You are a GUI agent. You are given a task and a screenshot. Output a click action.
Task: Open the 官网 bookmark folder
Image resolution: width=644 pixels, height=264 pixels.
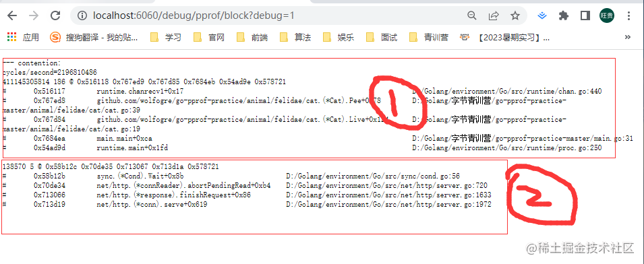[x=209, y=38]
